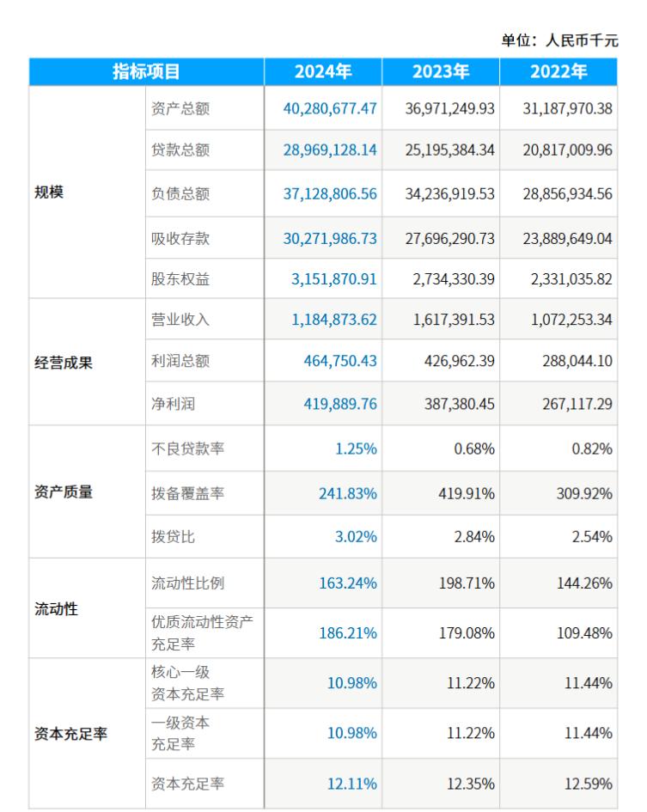Select the 优质流动性资产充足率 row label

coord(202,632)
